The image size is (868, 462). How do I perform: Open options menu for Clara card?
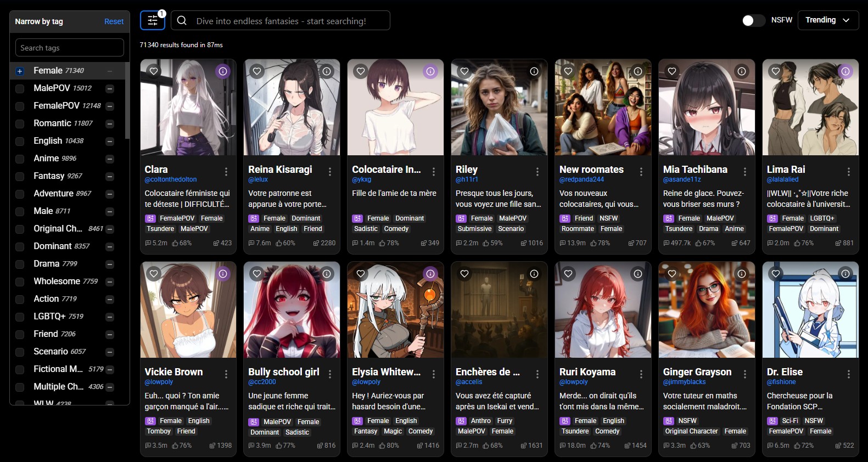226,172
